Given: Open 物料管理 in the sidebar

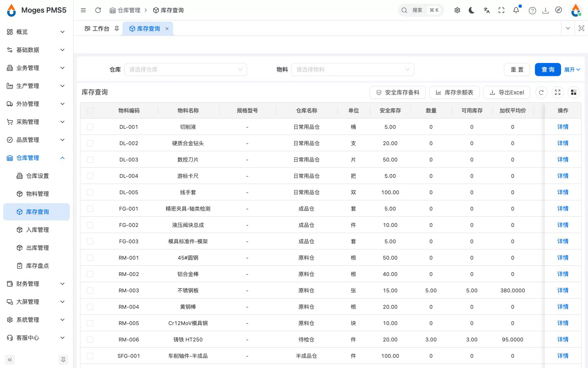Looking at the screenshot, I should pos(36,194).
